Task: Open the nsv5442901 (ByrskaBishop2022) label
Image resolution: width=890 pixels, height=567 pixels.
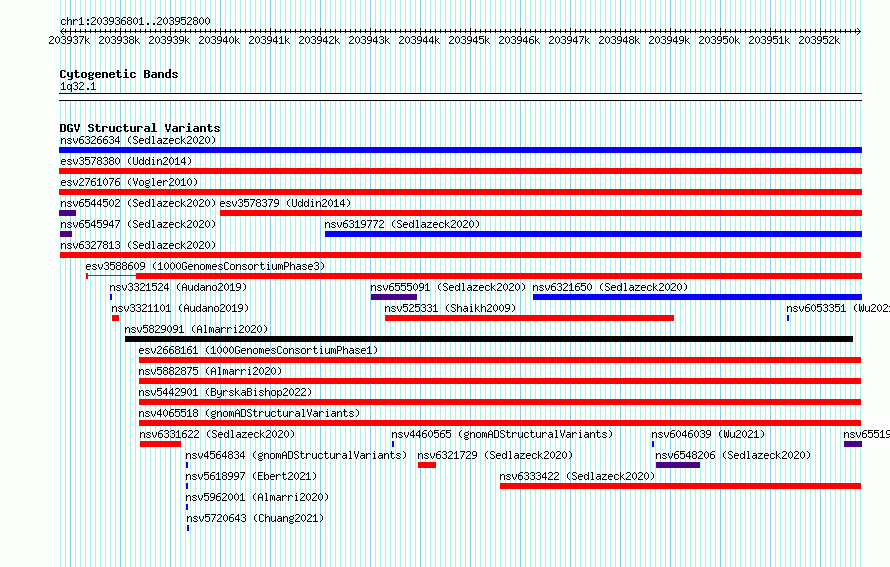Action: [225, 392]
